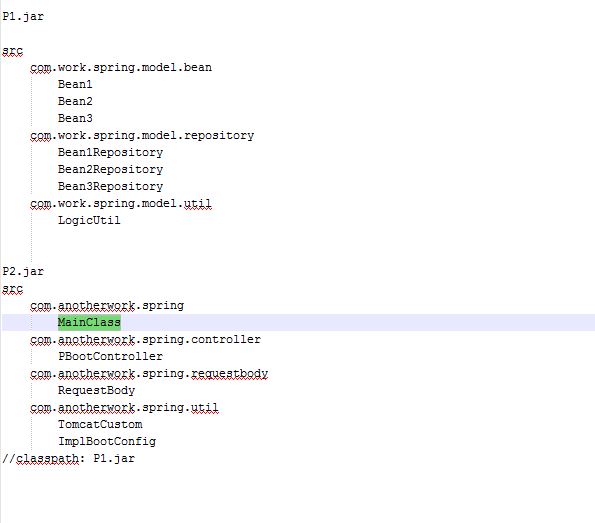Click the TomcatCustom entry
Screen dimensions: 595x523
100,425
